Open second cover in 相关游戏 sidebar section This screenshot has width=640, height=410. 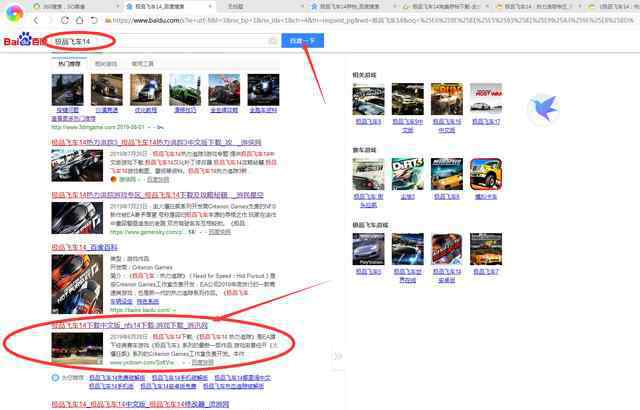pos(407,99)
